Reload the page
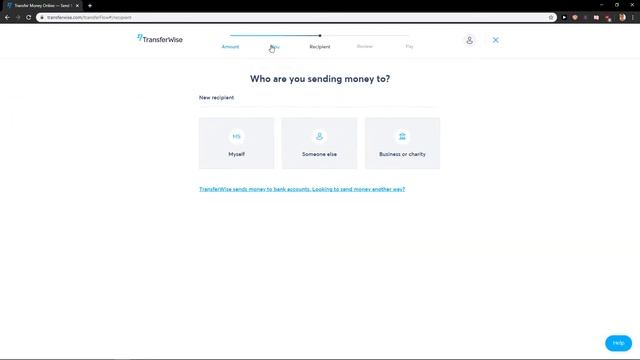Viewport: 640px width, 360px height. 29,18
